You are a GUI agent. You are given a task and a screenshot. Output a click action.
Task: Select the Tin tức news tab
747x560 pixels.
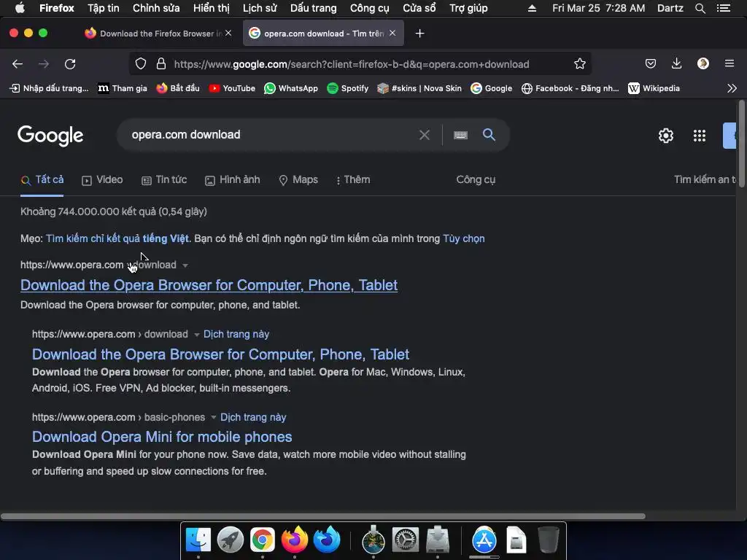[x=164, y=180]
